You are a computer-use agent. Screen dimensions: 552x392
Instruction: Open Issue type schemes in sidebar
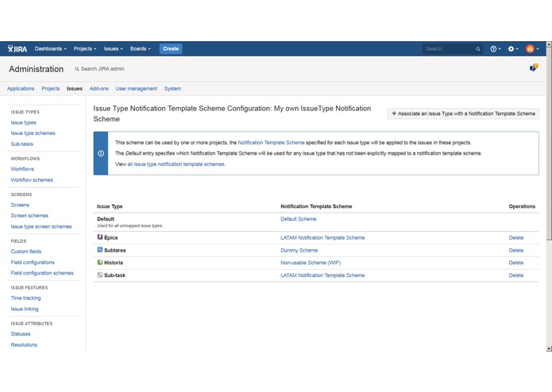point(33,133)
